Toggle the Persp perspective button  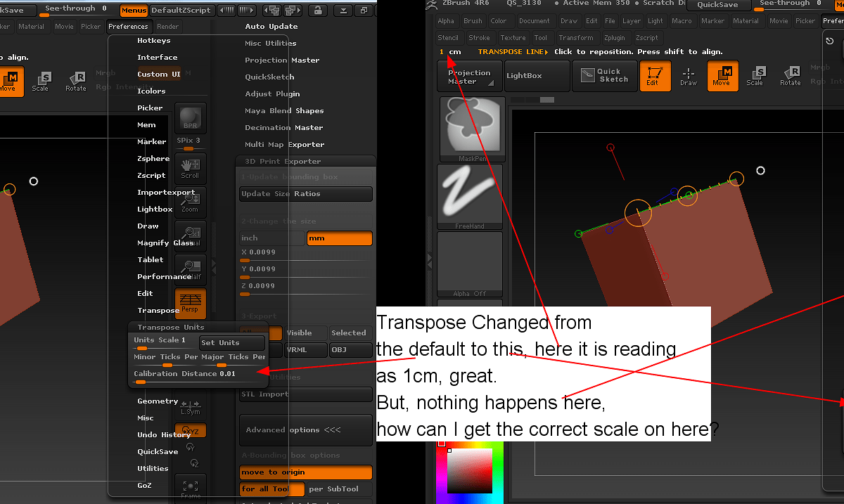(x=191, y=303)
